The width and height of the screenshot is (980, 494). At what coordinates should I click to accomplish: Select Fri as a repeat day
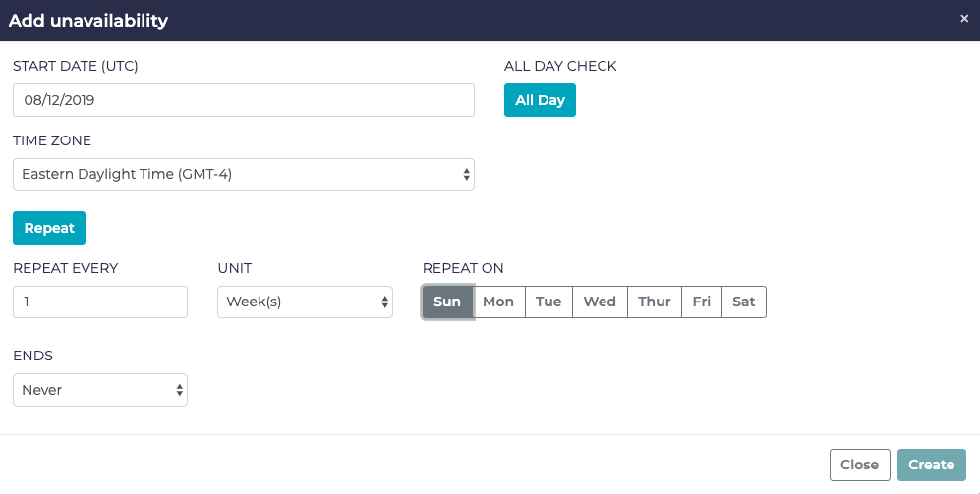(701, 302)
